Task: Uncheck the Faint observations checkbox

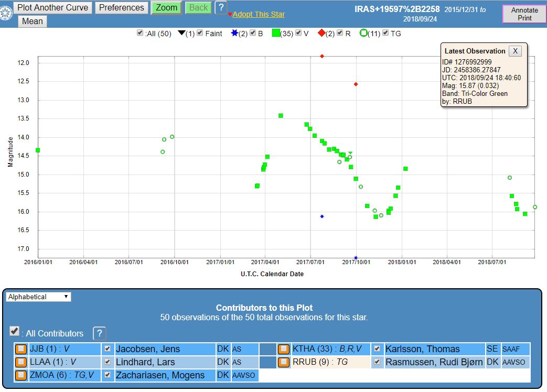Action: pyautogui.click(x=200, y=33)
